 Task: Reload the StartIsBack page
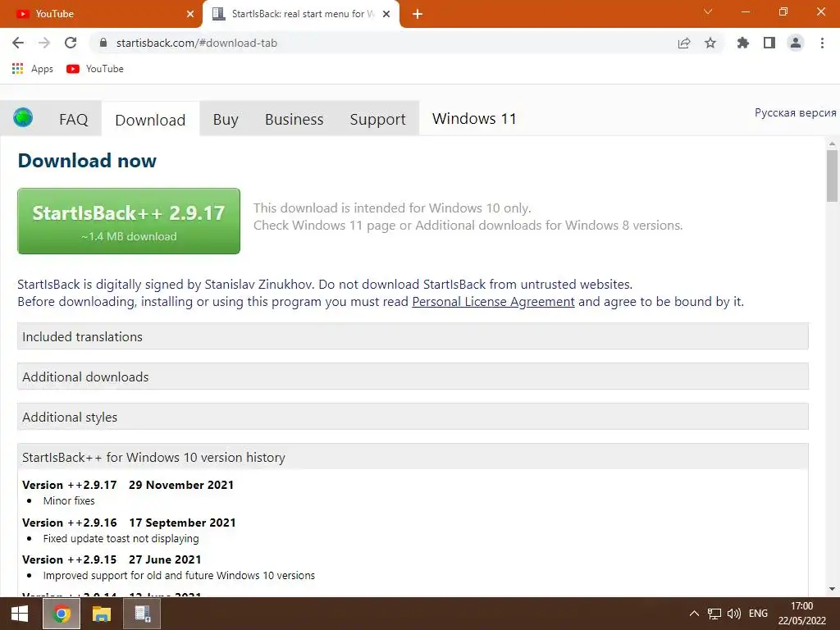pos(71,43)
